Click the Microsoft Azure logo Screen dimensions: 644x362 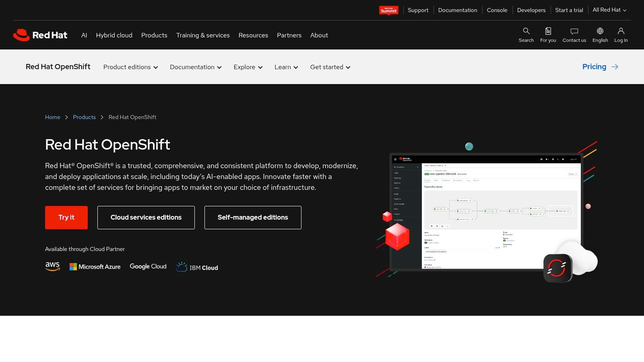pos(95,267)
